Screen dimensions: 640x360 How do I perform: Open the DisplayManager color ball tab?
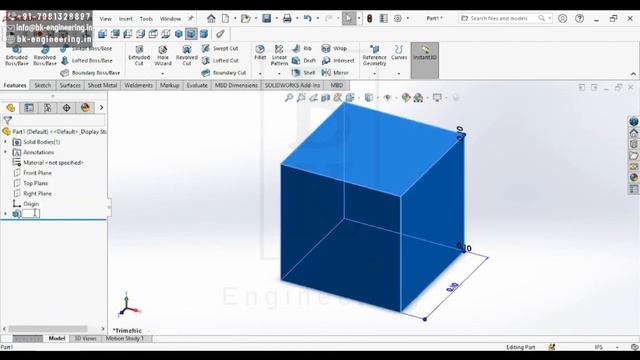85,108
